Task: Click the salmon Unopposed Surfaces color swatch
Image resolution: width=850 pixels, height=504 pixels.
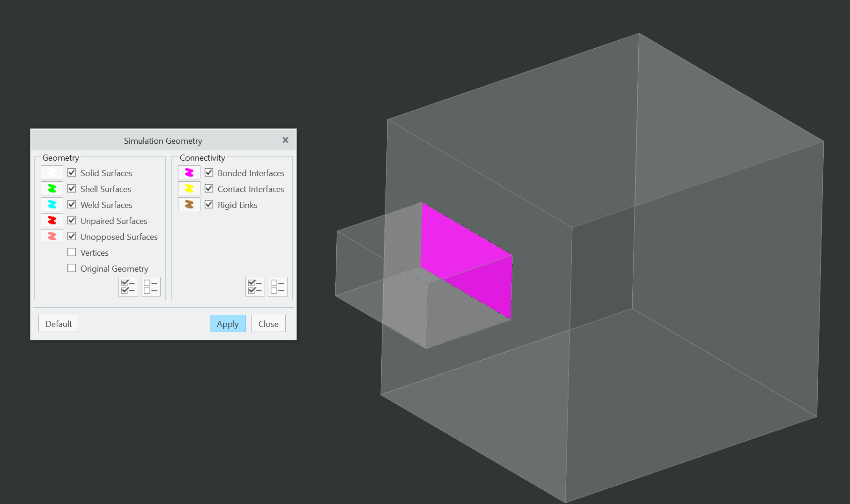Action: tap(52, 236)
